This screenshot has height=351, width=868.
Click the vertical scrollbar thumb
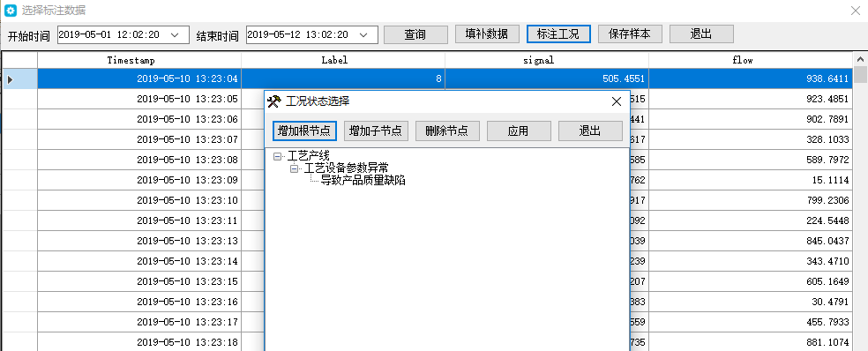click(860, 75)
